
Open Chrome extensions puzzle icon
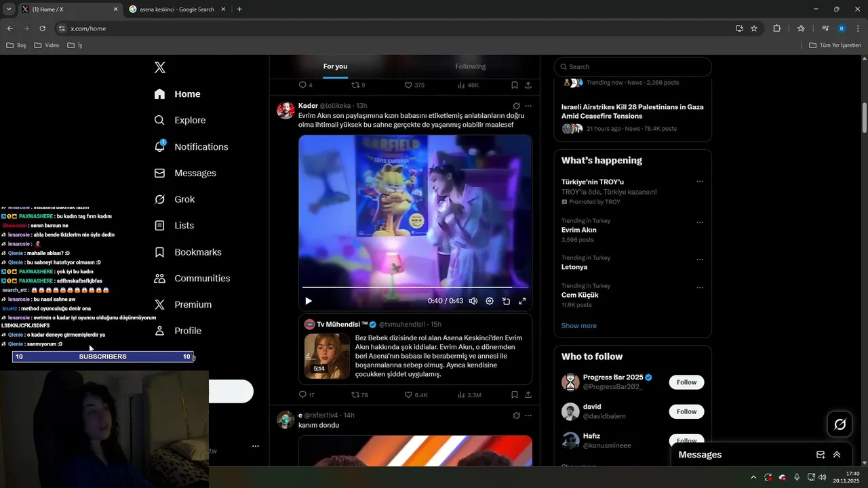pos(777,28)
